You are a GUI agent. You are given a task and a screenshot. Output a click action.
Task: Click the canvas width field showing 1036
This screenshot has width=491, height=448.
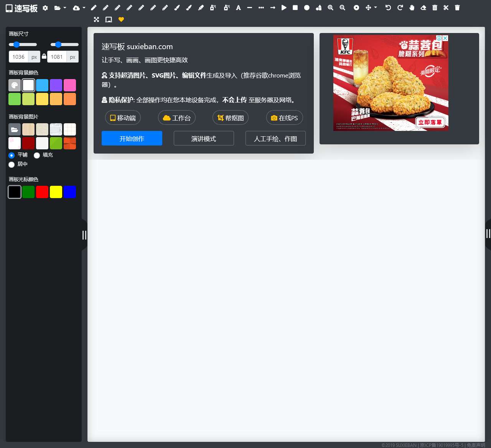tap(18, 57)
